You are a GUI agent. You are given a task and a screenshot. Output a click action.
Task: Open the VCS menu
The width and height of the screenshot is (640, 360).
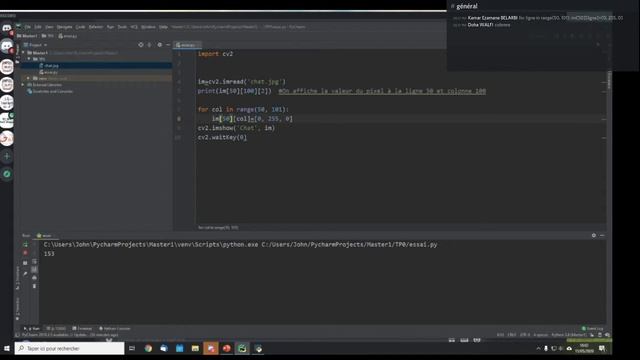tap(134, 27)
